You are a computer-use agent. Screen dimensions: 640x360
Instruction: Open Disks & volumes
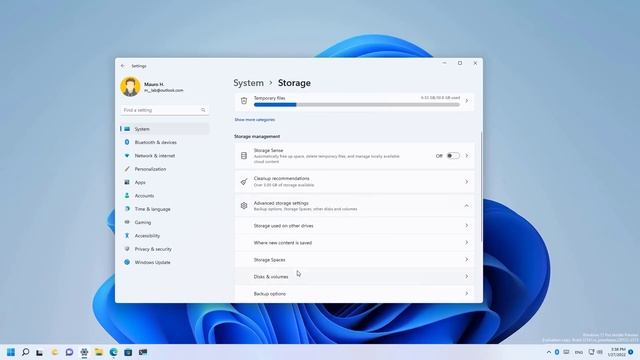coord(354,276)
